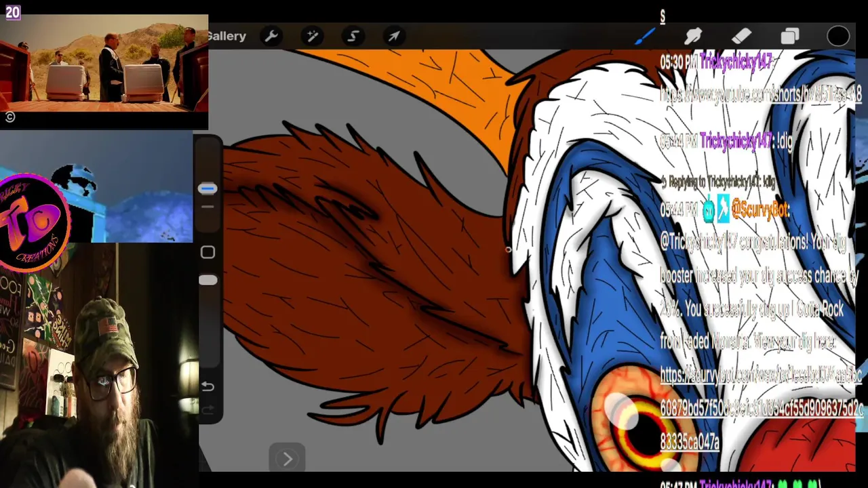Image resolution: width=868 pixels, height=488 pixels.
Task: Activate the Transform arrow tool
Action: [394, 36]
